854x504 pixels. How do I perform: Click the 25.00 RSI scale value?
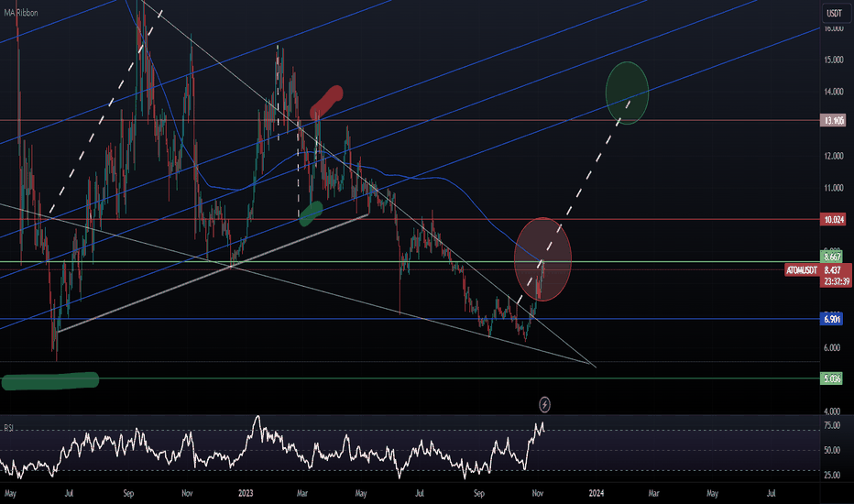832,475
